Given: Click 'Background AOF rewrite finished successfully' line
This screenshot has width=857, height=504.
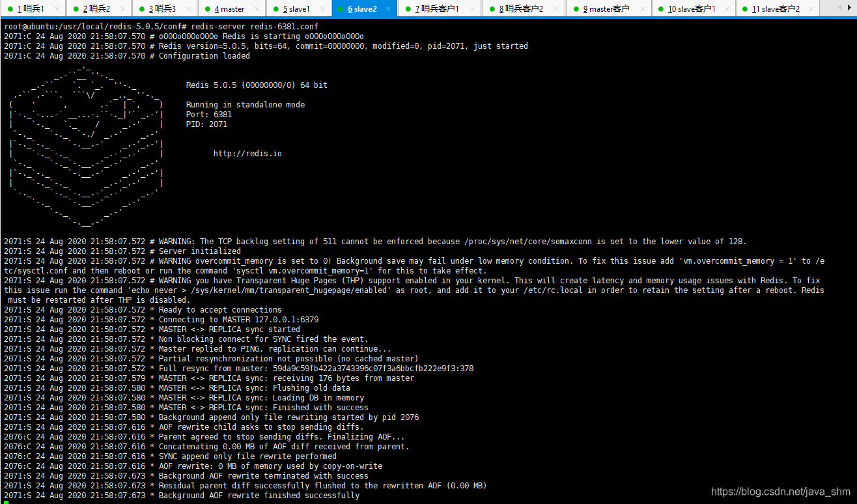Looking at the screenshot, I should (x=182, y=496).
